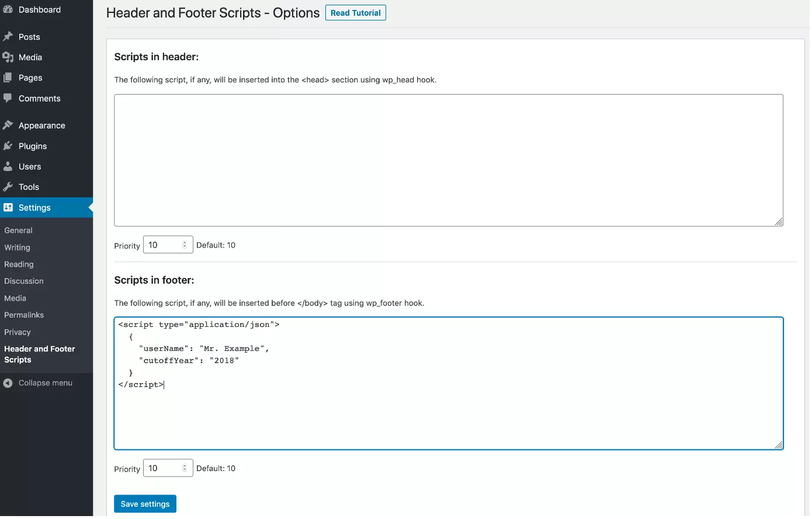Click the Plugins plug icon
Image resolution: width=812 pixels, height=519 pixels.
(8, 146)
